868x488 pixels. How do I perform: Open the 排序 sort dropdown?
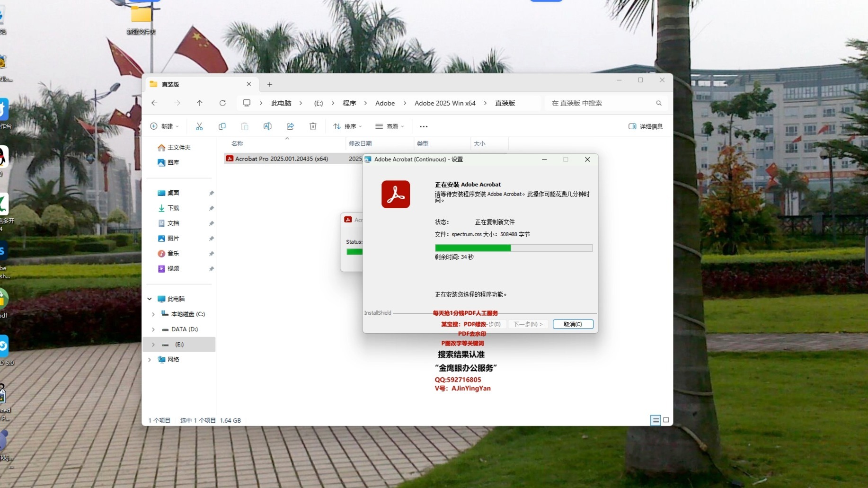point(347,126)
